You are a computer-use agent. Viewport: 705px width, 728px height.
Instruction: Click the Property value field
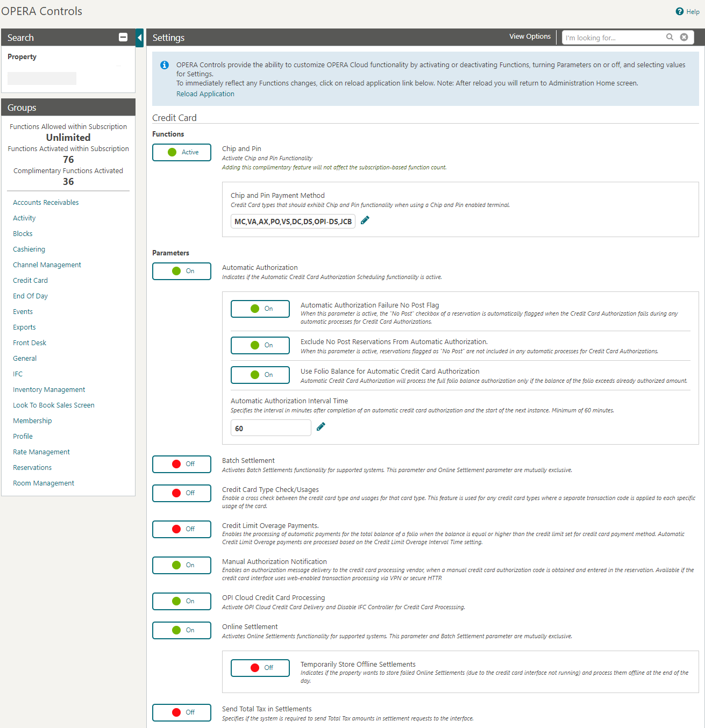(42, 78)
